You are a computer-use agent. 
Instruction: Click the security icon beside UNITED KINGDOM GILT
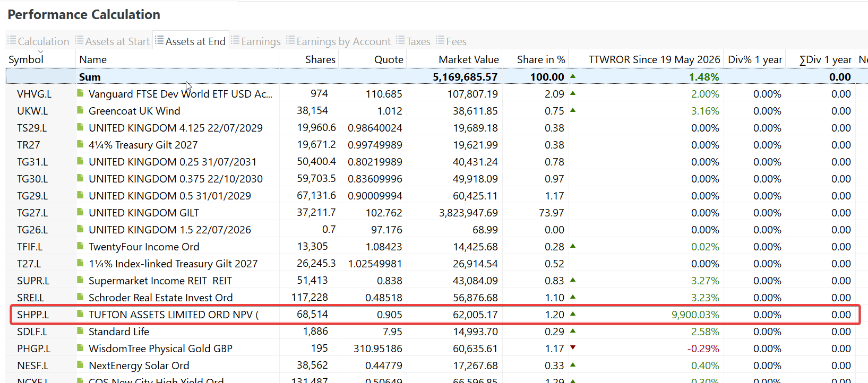tap(81, 212)
